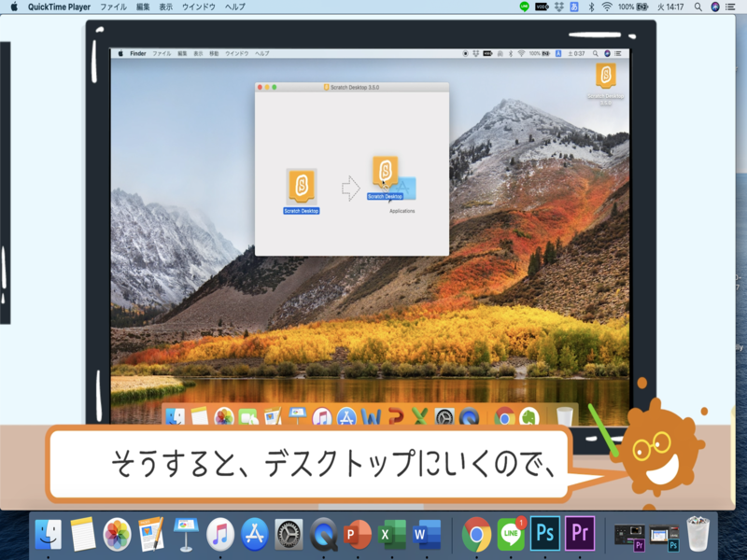Image resolution: width=747 pixels, height=560 pixels.
Task: Click Scratch Desktop app icon in installer window
Action: 301,186
